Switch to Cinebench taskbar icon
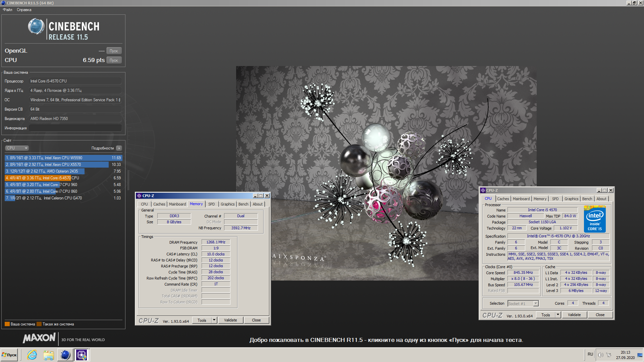 click(65, 355)
